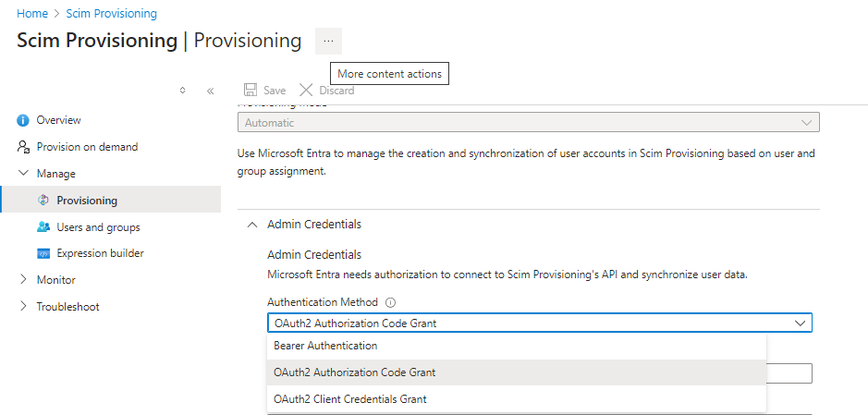Click the input field behind the dropdown list
The width and height of the screenshot is (868, 415).
(789, 373)
